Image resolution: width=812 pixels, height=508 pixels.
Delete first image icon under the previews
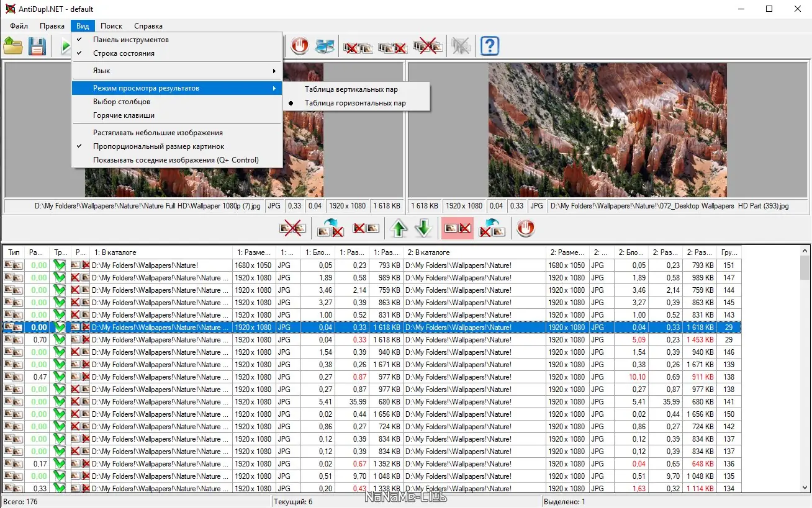click(x=366, y=228)
